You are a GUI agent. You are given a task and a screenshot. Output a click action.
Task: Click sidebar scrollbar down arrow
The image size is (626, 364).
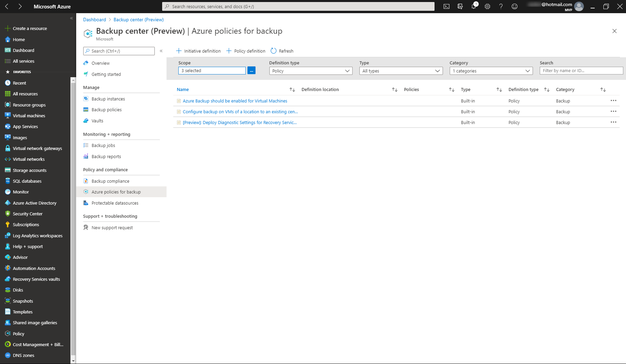pos(73,361)
